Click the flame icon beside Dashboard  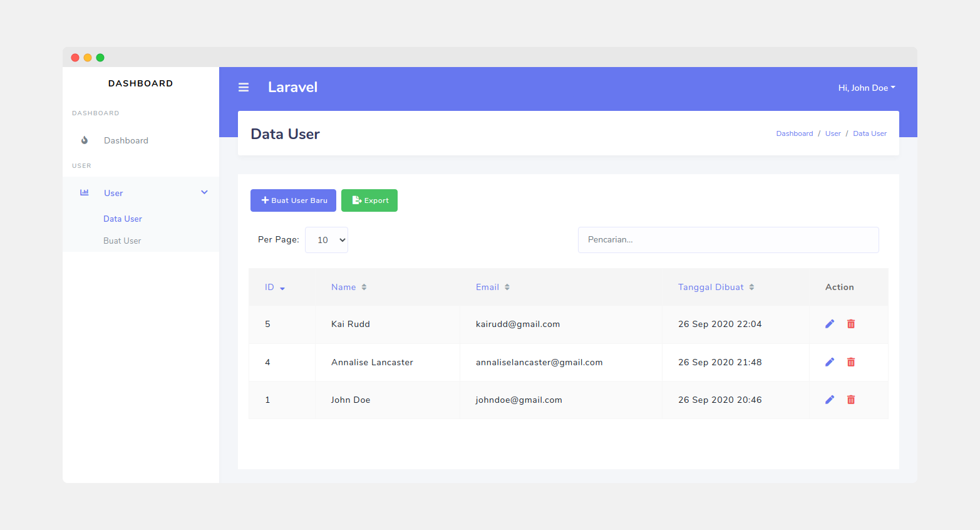coord(85,140)
